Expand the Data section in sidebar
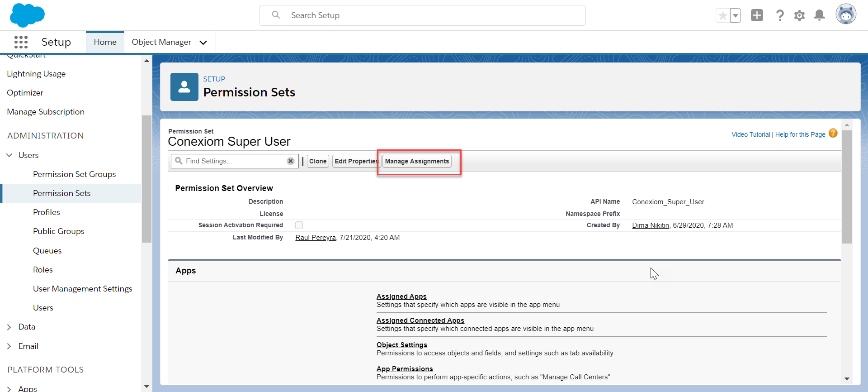The width and height of the screenshot is (868, 392). [x=9, y=327]
